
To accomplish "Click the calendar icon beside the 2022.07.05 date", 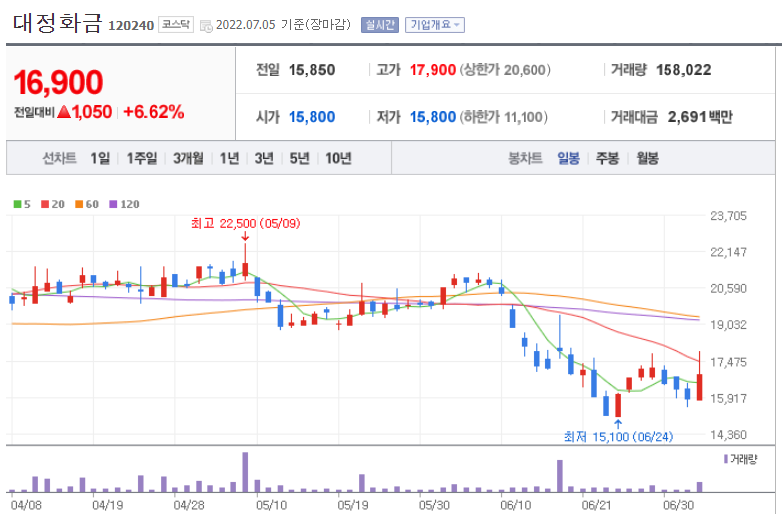I will (206, 26).
